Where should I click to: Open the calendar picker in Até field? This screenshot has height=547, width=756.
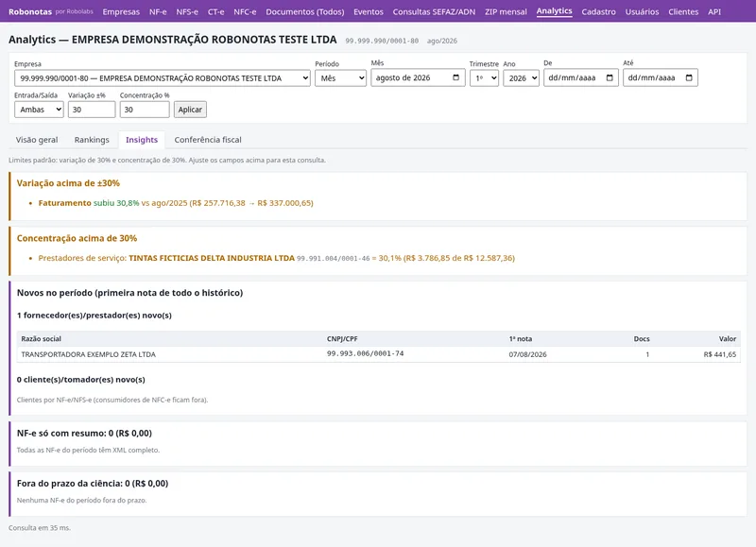point(689,77)
